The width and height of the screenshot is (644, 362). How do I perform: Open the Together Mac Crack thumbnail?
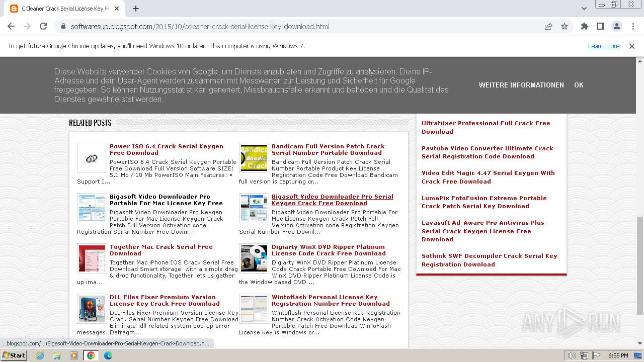[x=92, y=258]
